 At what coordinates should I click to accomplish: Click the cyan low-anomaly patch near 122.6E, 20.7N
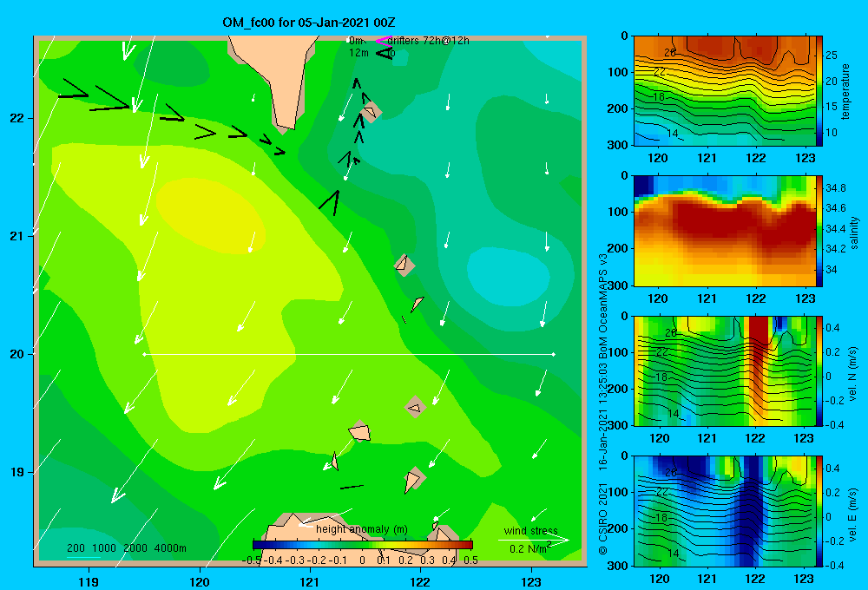click(508, 276)
